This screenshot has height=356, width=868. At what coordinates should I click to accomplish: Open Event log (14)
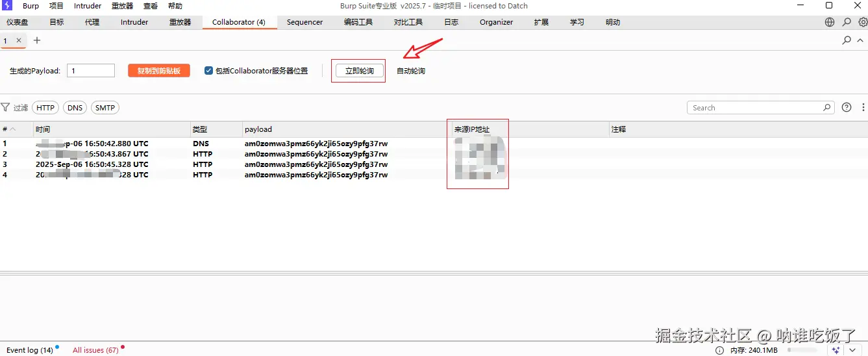(30, 350)
